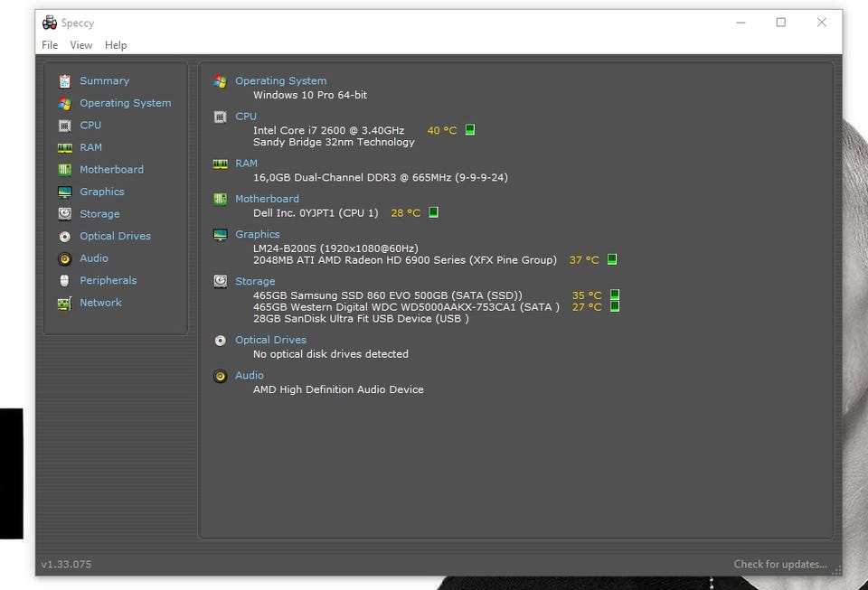Open the Help menu
The image size is (868, 590).
point(116,45)
